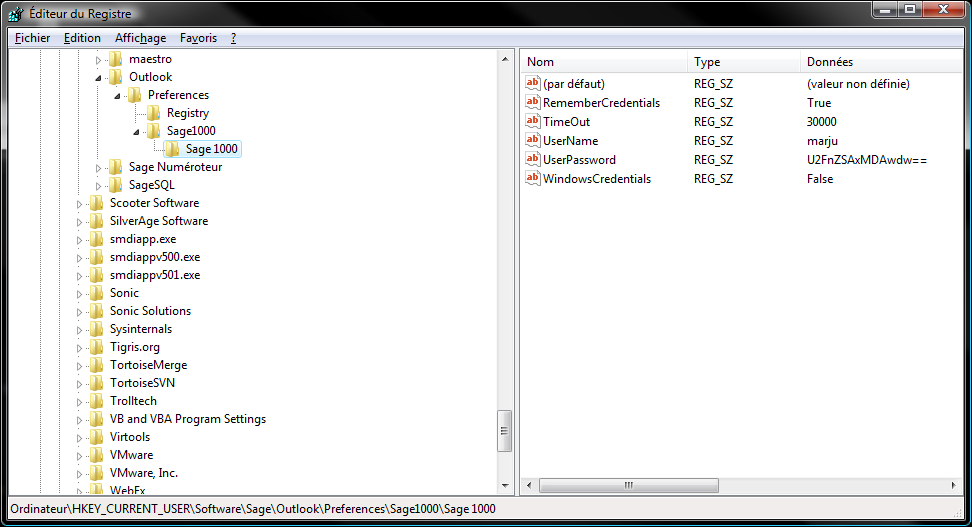Click the values pane scroll right arrow

(x=953, y=485)
